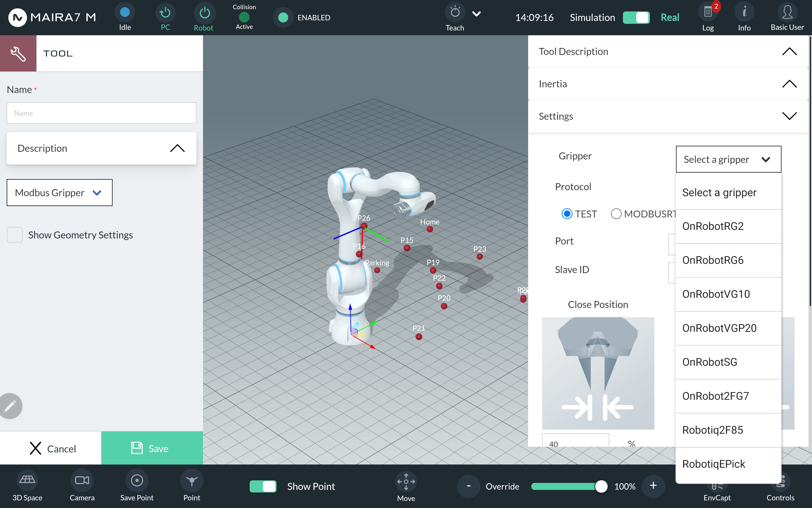Screen dimensions: 812x508
Task: Click the 14:09:16 clock display
Action: click(x=534, y=17)
